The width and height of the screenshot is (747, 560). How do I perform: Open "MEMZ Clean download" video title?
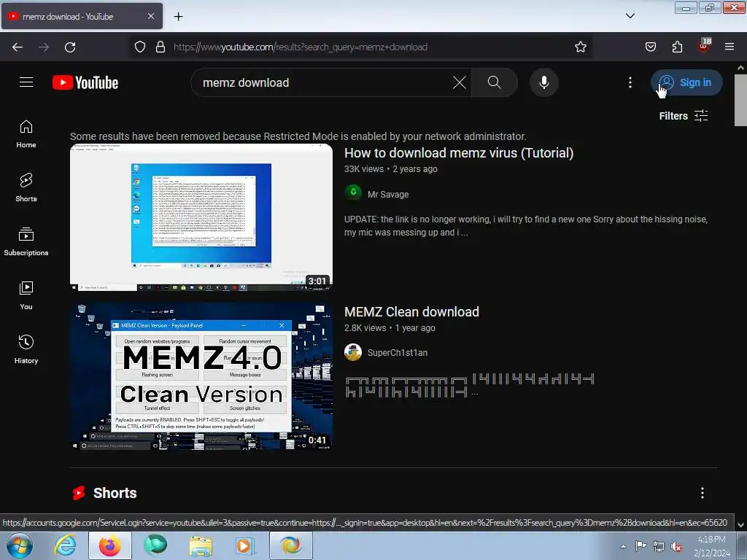411,312
